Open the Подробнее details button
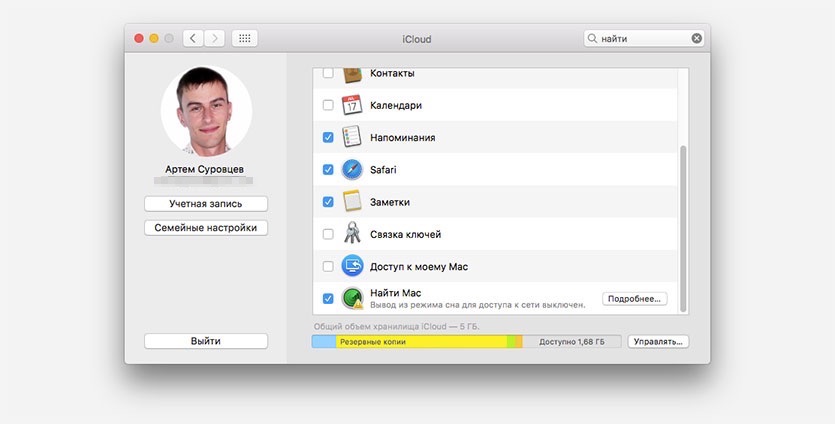The height and width of the screenshot is (424, 835). click(x=634, y=299)
